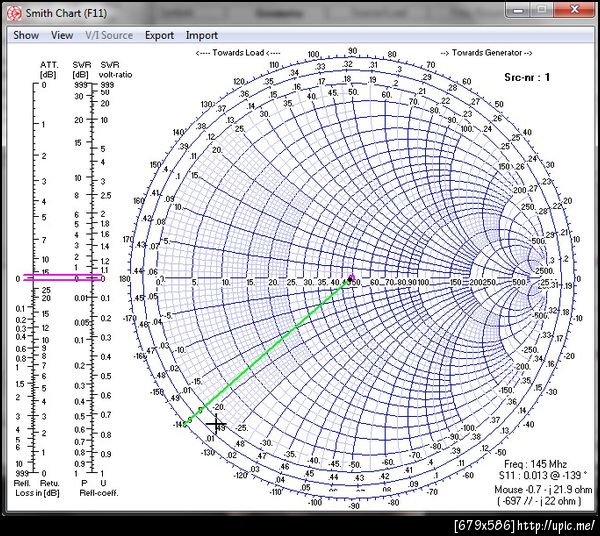Click the 'SWR volt-ratio' scale header
The width and height of the screenshot is (600, 536).
(x=115, y=70)
